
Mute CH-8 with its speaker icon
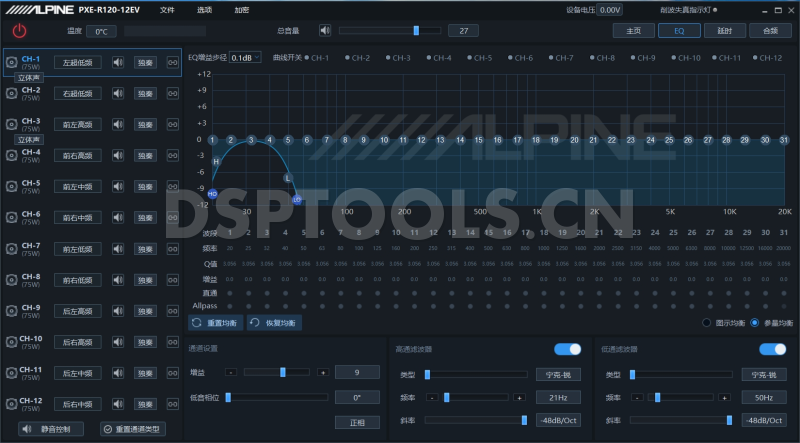[x=118, y=280]
